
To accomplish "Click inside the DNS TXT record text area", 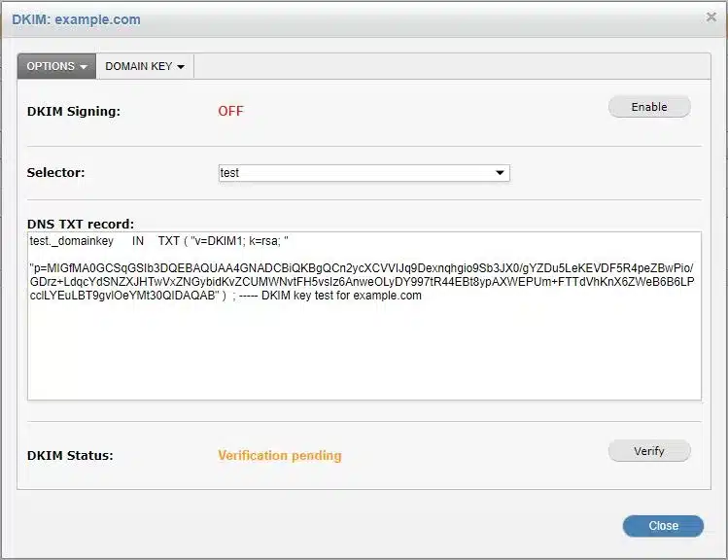I will click(364, 350).
